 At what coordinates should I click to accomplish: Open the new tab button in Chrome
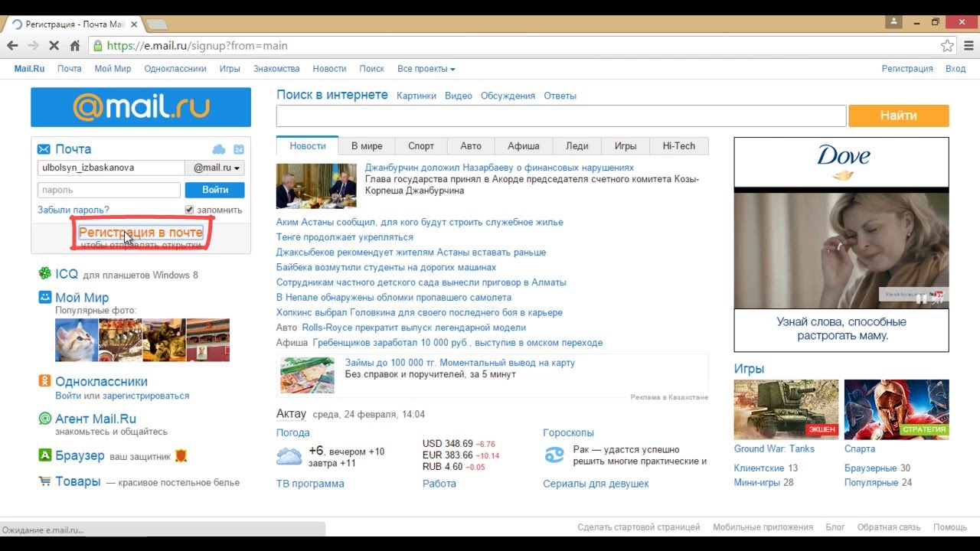pyautogui.click(x=157, y=24)
